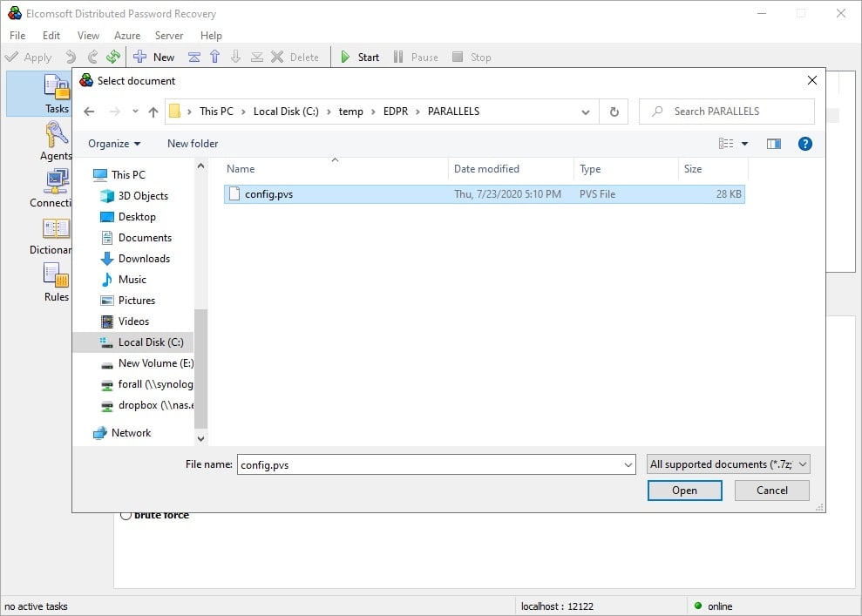Go up one folder level

tap(153, 112)
